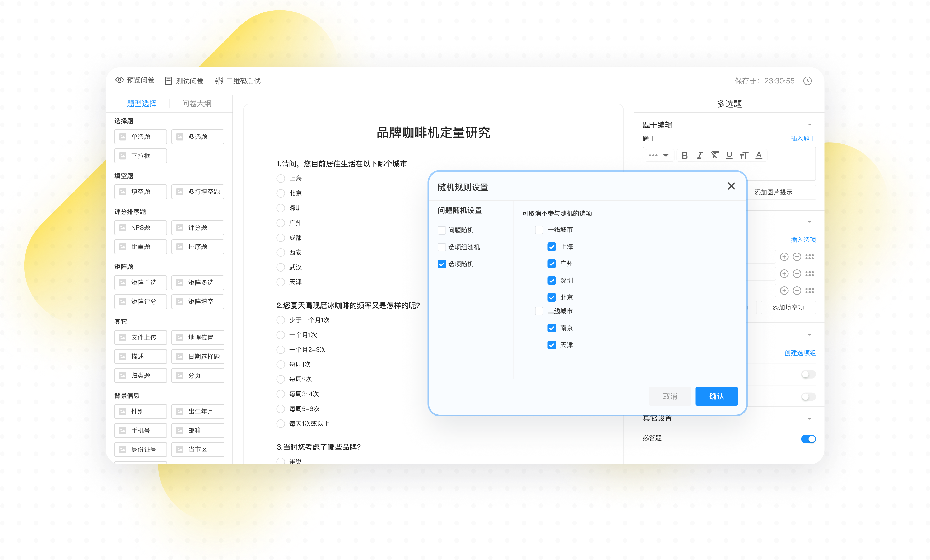Add a 单选题 question type
930x560 pixels.
(140, 137)
